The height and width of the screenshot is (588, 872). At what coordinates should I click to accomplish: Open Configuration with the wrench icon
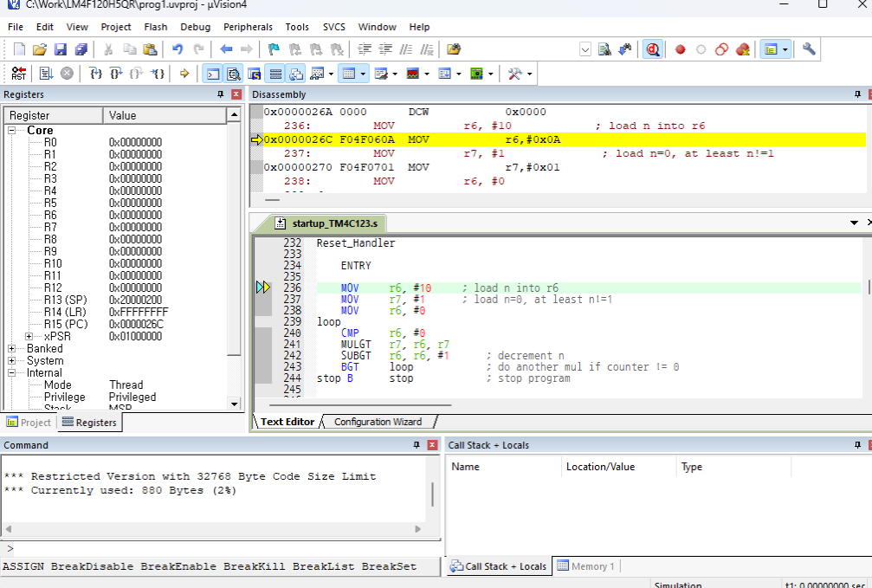click(x=809, y=49)
